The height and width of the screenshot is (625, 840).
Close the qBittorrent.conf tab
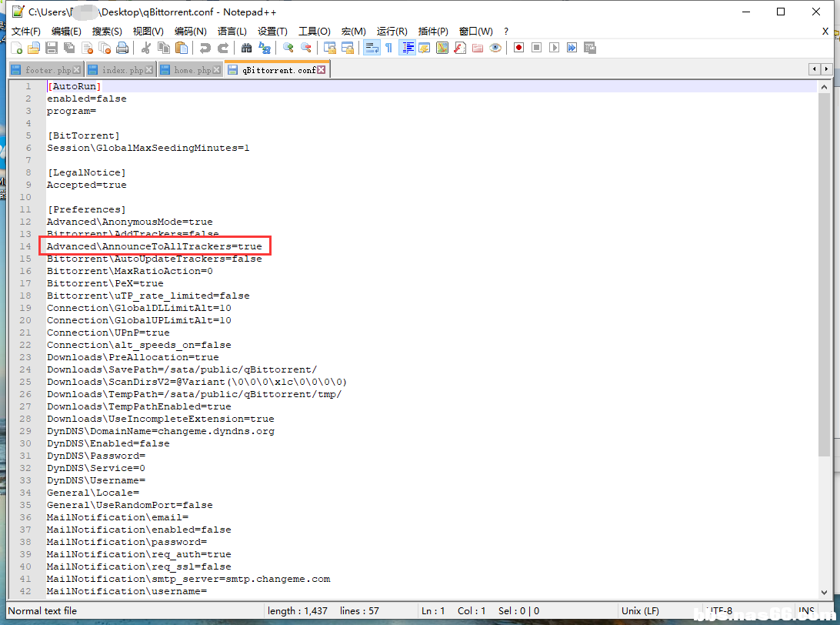tap(321, 70)
